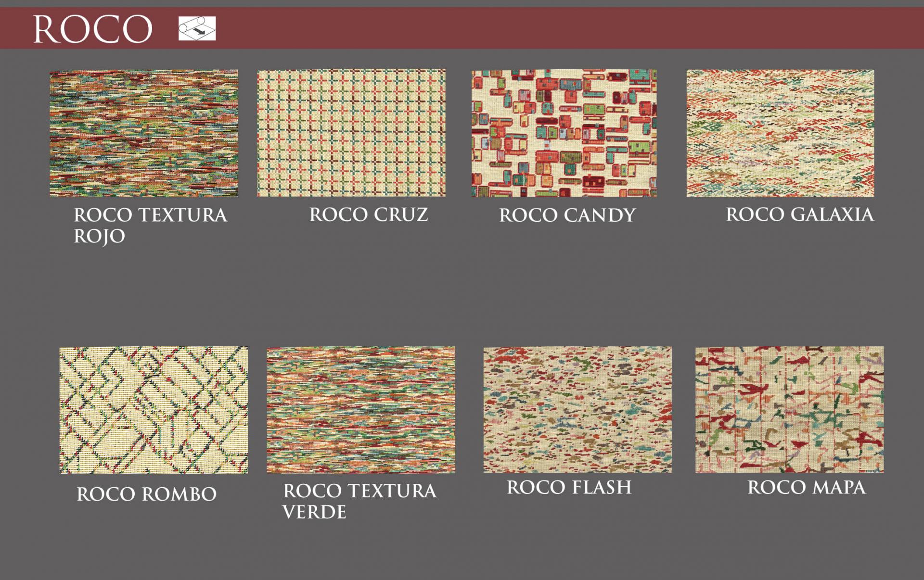
Task: Choose the ROCO GALAXIA fabric swatch
Action: 780,133
